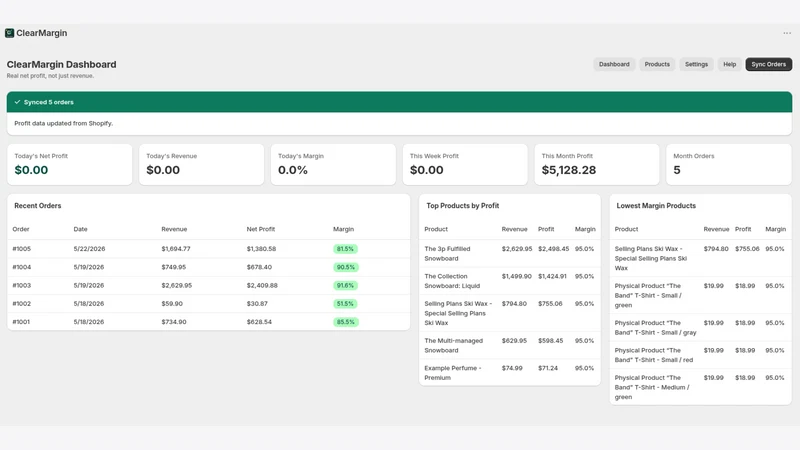800x450 pixels.
Task: Click the Net Profit column header
Action: tap(261, 229)
